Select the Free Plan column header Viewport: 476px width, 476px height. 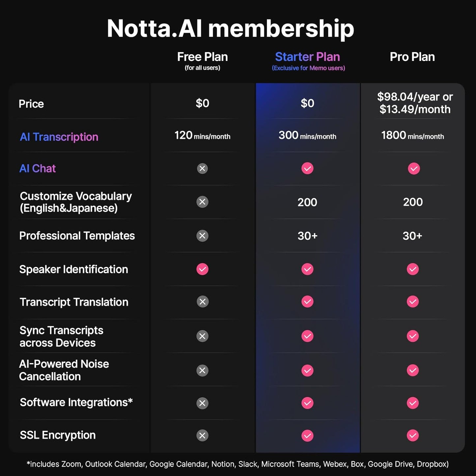click(x=202, y=57)
